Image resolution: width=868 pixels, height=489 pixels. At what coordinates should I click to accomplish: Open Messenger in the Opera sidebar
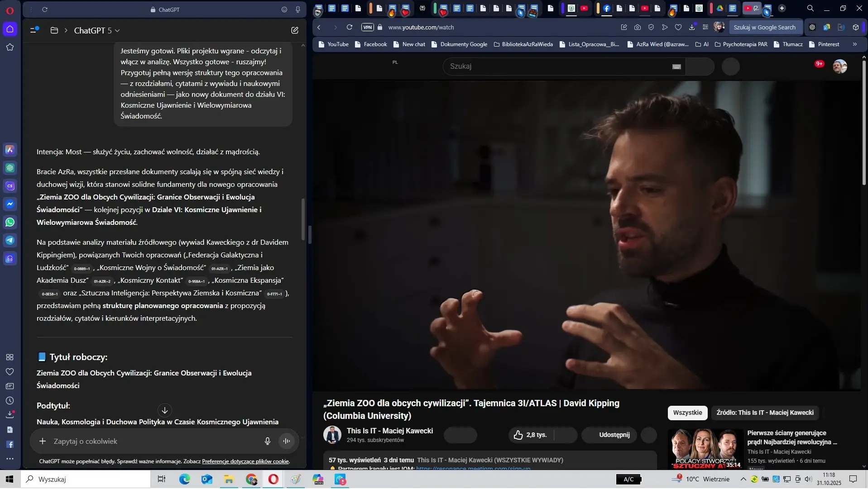(10, 204)
